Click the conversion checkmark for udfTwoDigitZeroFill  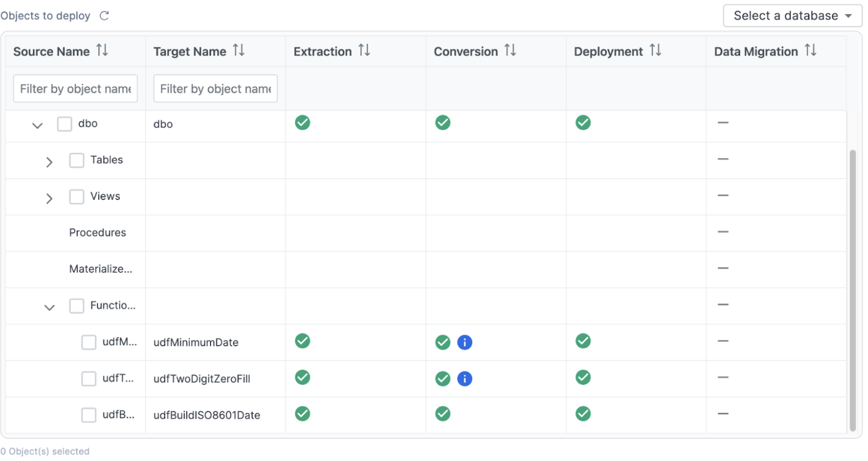point(443,378)
